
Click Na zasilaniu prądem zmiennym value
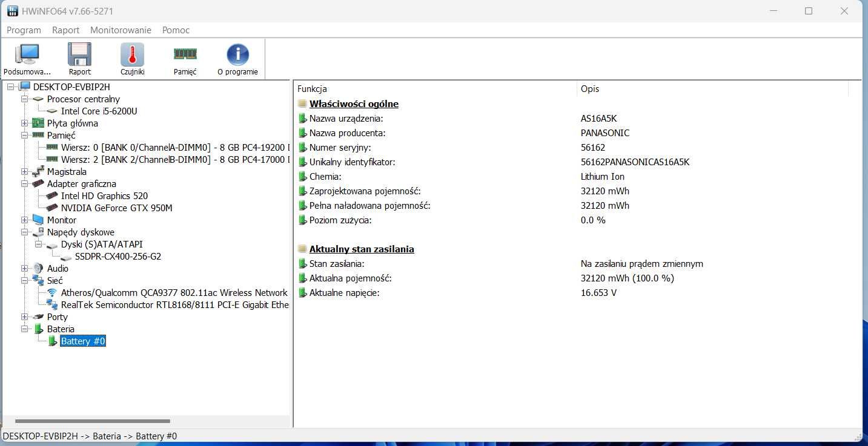click(x=642, y=264)
